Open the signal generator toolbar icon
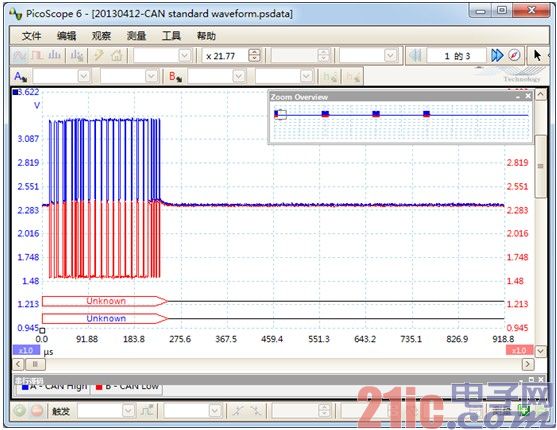This screenshot has height=430, width=557. click(x=77, y=55)
